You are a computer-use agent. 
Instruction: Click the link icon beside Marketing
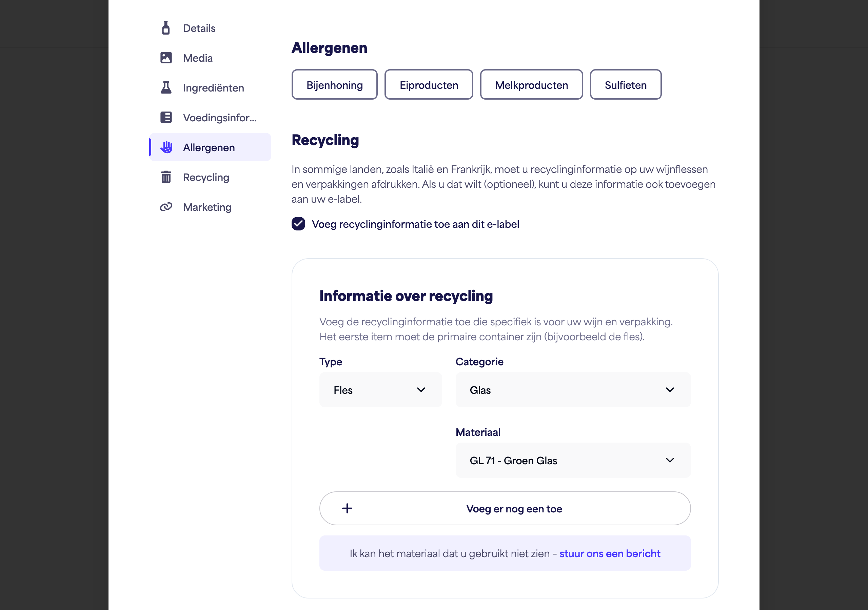(x=166, y=207)
